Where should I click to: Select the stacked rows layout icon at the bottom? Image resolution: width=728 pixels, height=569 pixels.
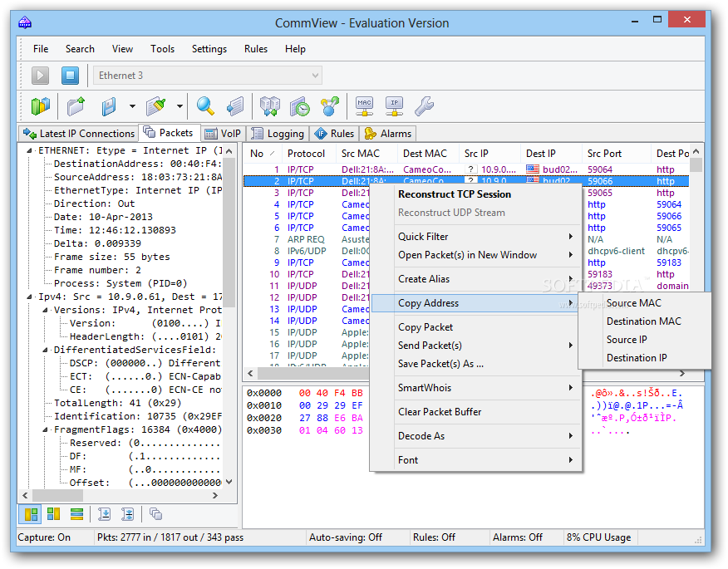(76, 514)
